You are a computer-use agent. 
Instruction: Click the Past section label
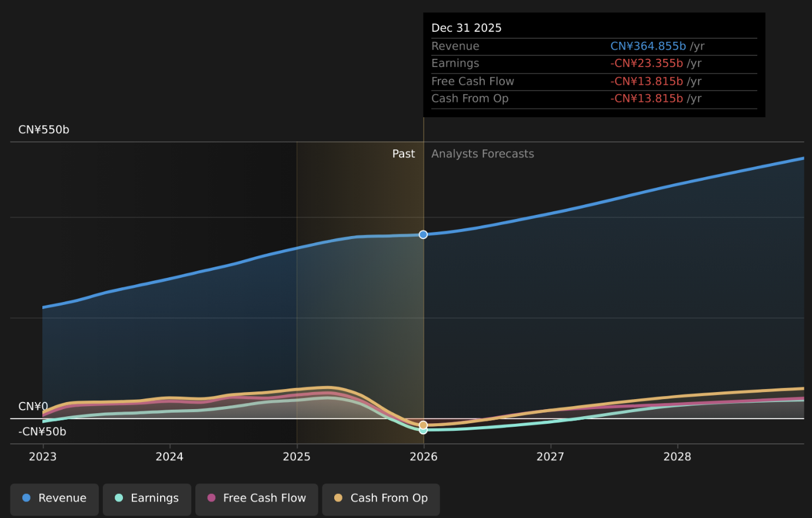pyautogui.click(x=404, y=154)
